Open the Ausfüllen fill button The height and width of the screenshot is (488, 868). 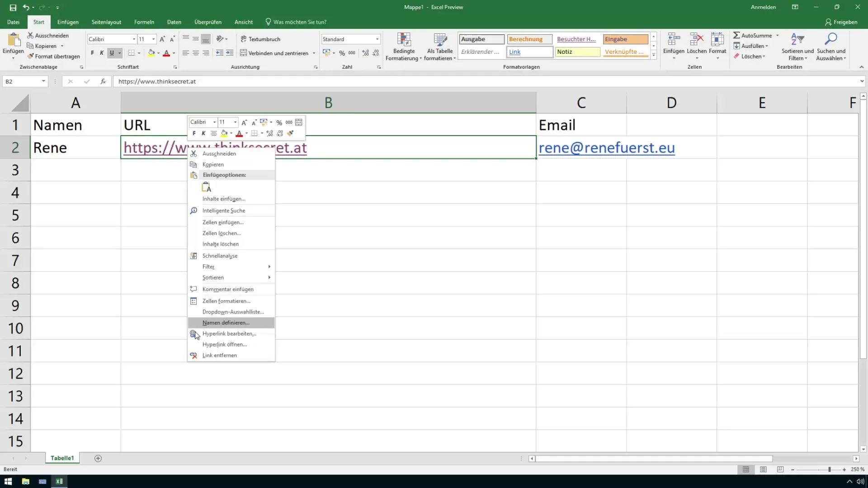tap(751, 46)
